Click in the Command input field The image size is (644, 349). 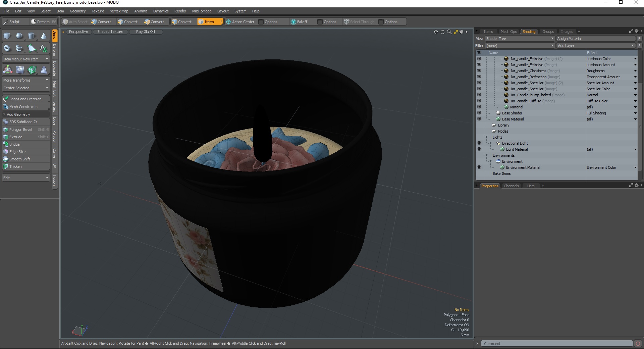coord(557,344)
